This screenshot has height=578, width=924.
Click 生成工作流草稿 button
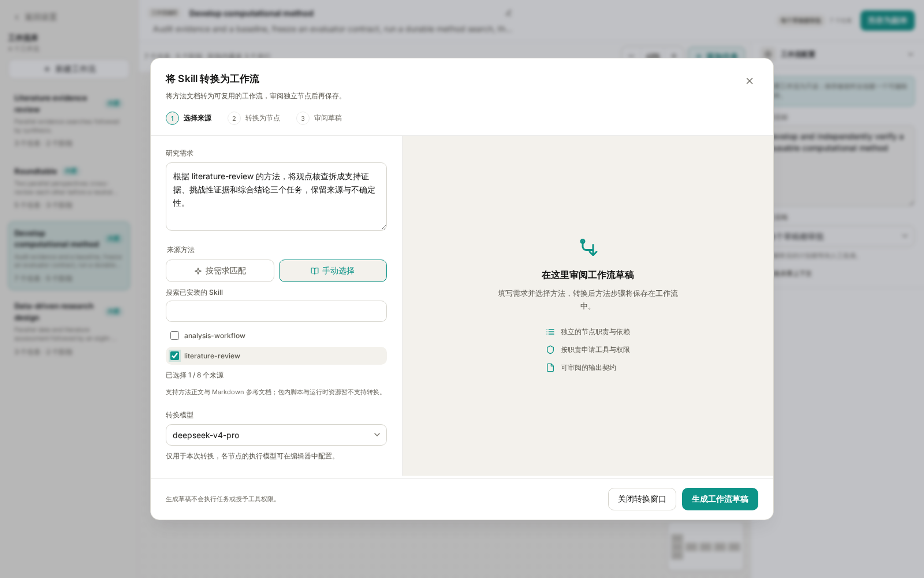tap(720, 499)
